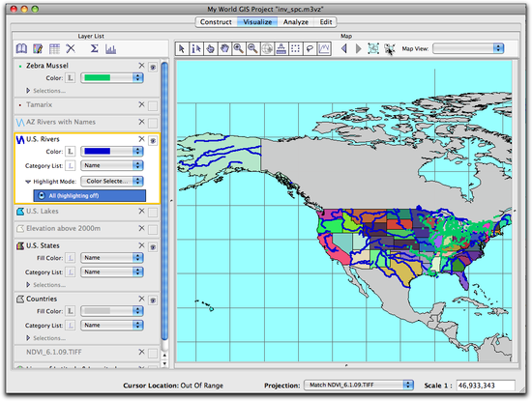Image resolution: width=532 pixels, height=401 pixels.
Task: Select the measure distance ruler tool
Action: tap(281, 49)
